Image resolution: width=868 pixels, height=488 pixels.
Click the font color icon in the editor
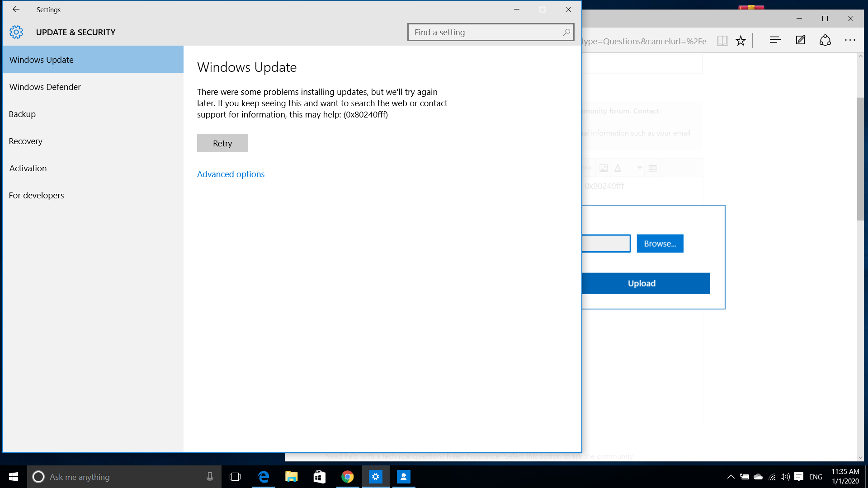[x=618, y=168]
